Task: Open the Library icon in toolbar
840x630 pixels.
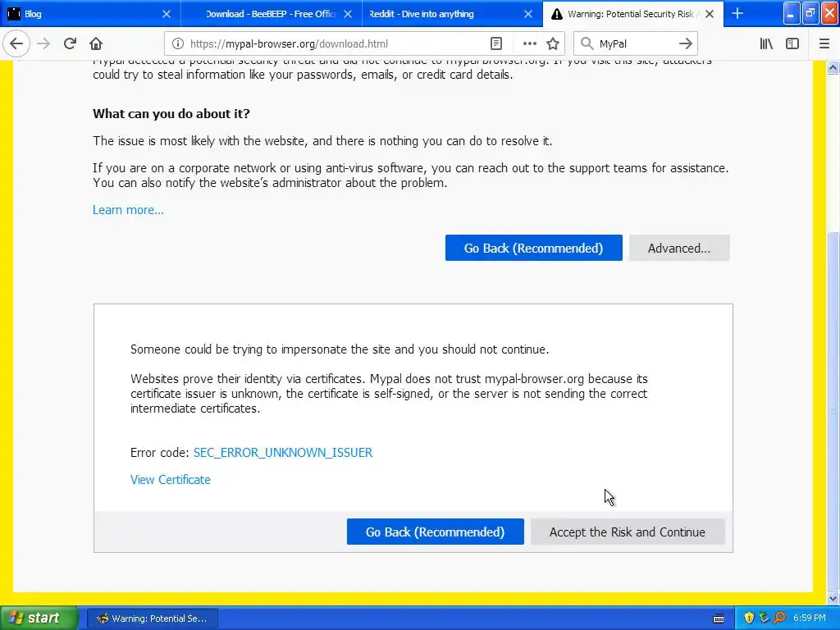Action: [x=766, y=44]
